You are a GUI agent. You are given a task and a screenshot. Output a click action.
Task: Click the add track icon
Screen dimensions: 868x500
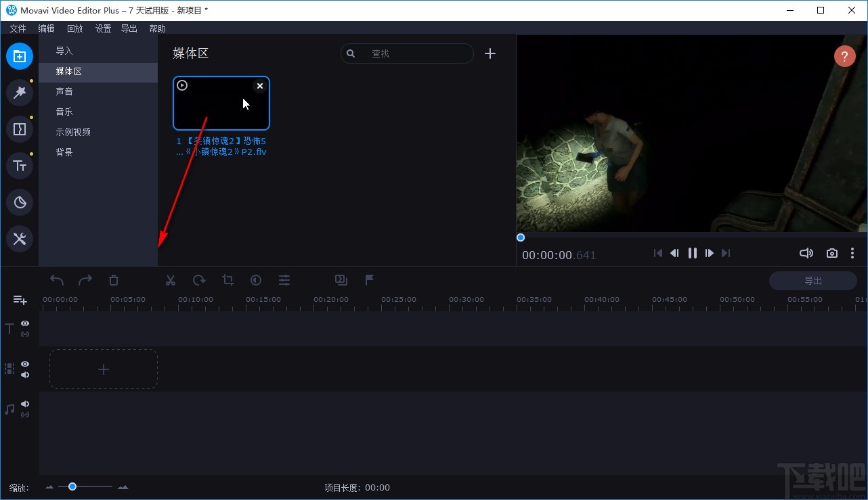tap(20, 300)
